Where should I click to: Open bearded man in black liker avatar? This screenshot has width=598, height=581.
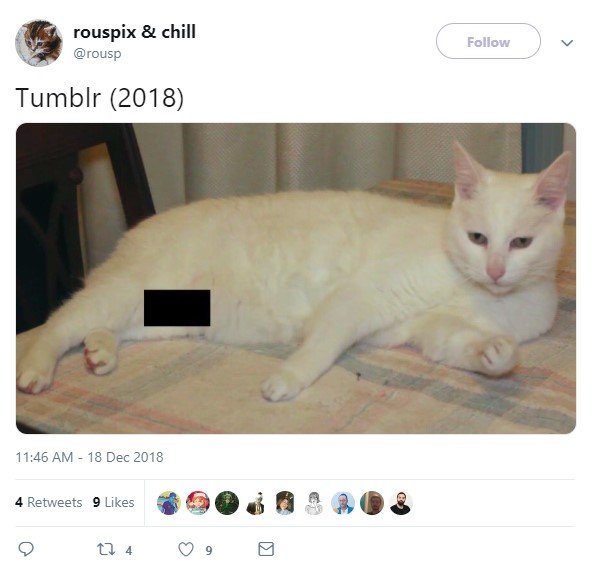coord(401,503)
